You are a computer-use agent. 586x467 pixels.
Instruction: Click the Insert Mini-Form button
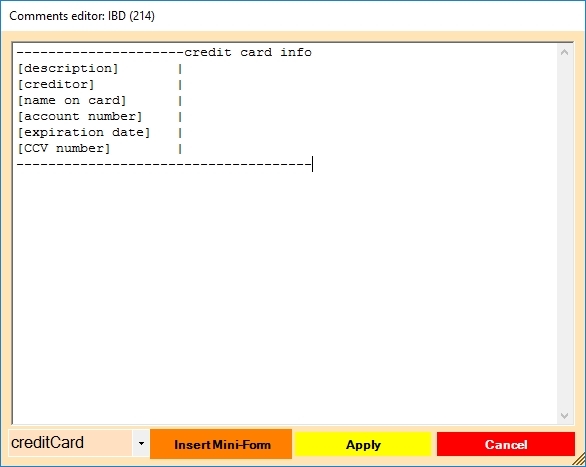(x=221, y=444)
